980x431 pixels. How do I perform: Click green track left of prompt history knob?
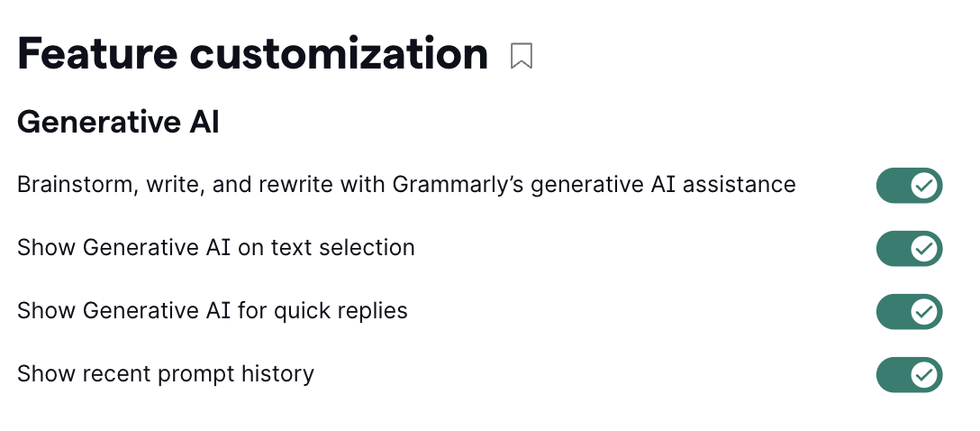(x=893, y=375)
